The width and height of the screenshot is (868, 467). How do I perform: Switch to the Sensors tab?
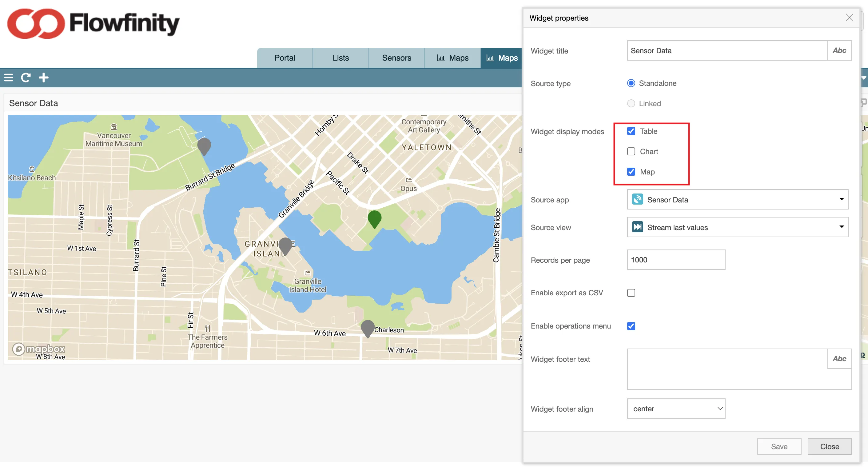396,58
